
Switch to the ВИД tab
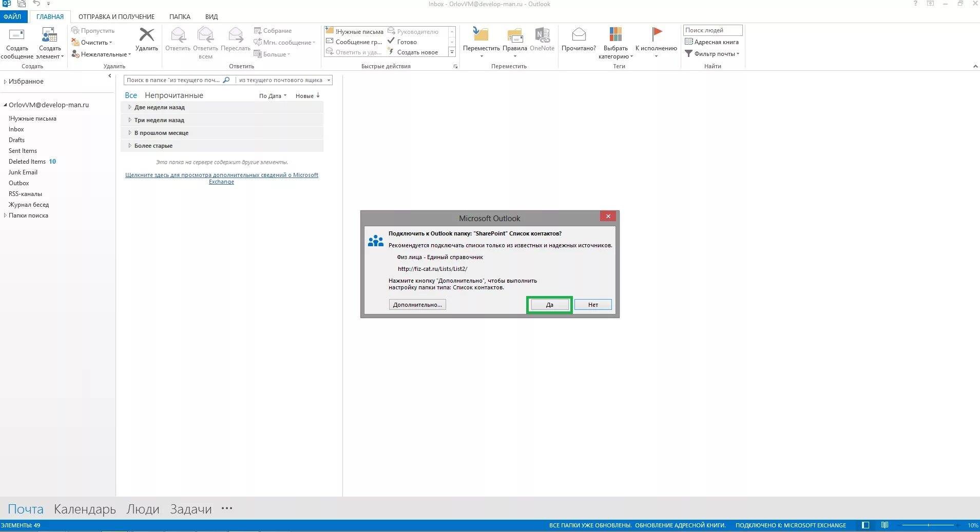coord(212,16)
